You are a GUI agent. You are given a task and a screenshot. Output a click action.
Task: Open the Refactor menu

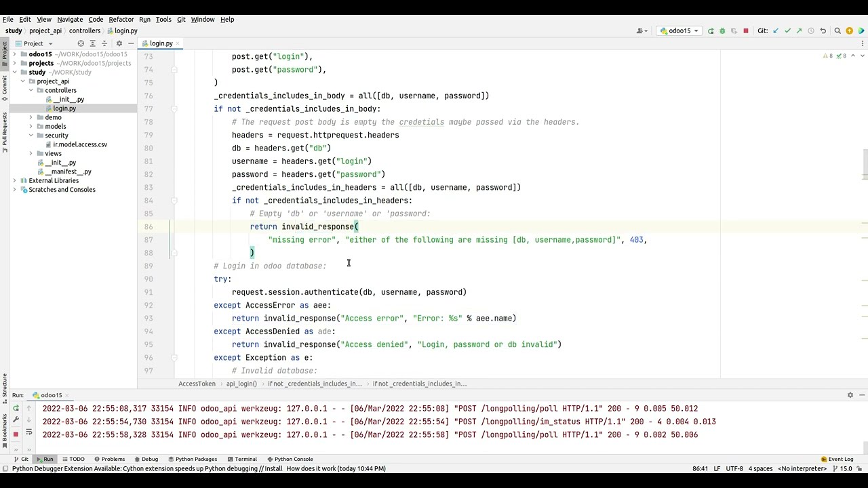point(121,19)
